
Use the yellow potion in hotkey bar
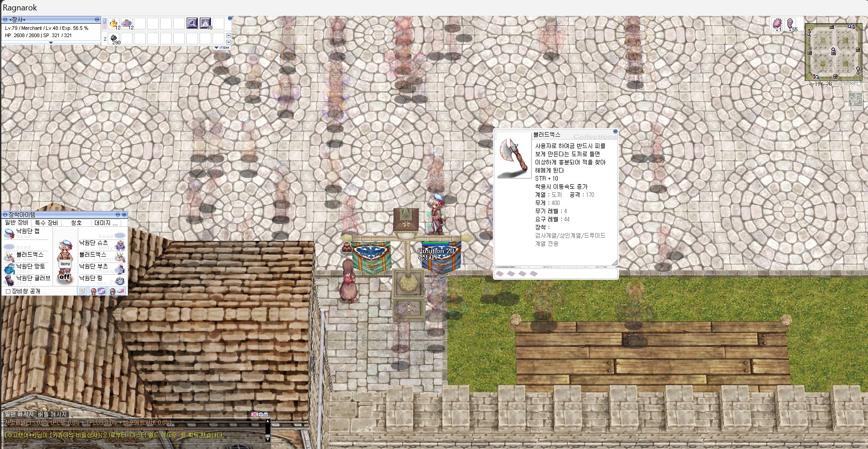click(x=114, y=23)
